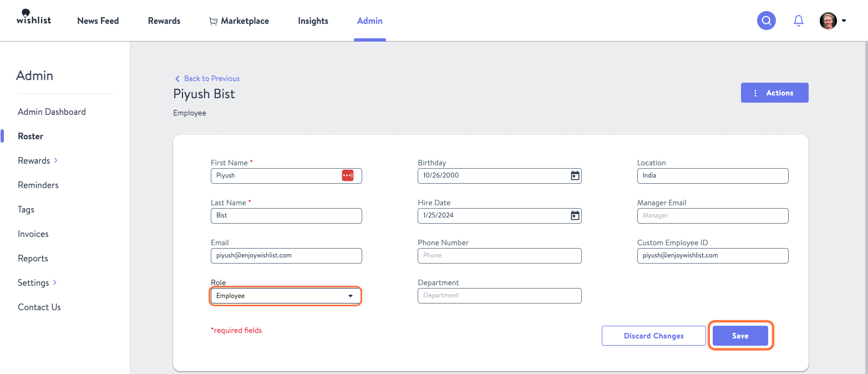Edit the First Name field
Image resolution: width=868 pixels, height=374 pixels.
[286, 176]
